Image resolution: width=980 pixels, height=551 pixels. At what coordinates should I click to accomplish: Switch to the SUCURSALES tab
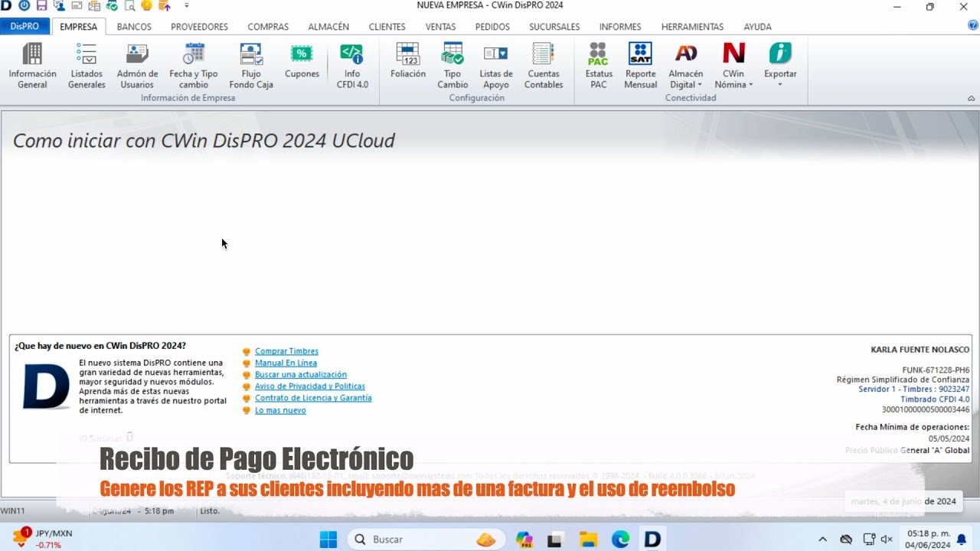click(x=554, y=27)
